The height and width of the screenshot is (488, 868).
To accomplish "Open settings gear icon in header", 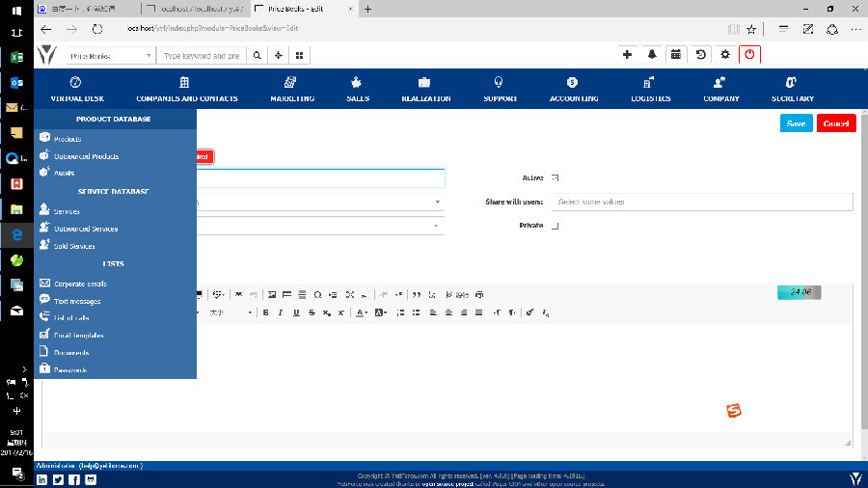I will tap(725, 55).
